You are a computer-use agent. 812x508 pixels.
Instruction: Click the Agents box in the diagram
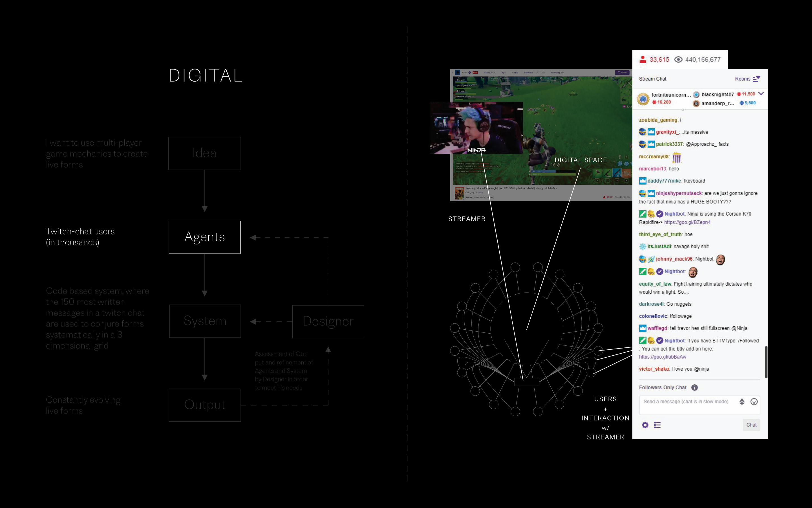[x=205, y=237]
